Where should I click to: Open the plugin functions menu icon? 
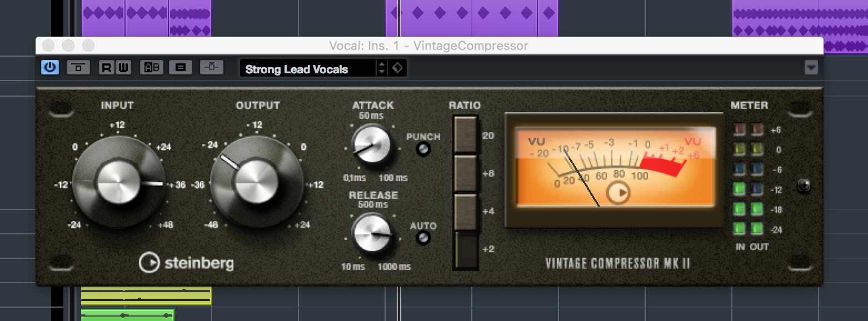point(181,67)
